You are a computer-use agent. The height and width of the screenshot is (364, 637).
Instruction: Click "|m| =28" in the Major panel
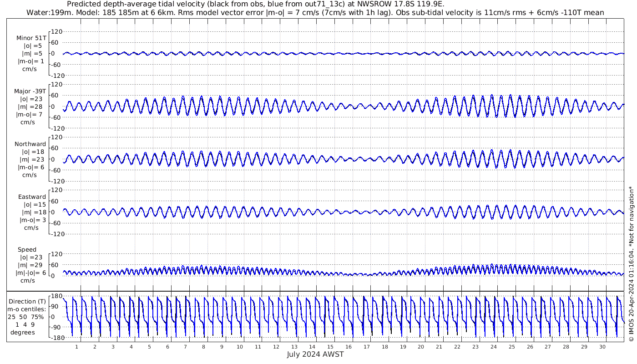click(x=30, y=106)
